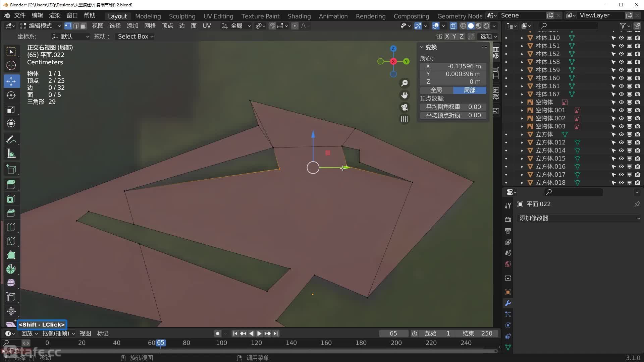Click the 质心 X value field
644x362 pixels.
(453, 66)
